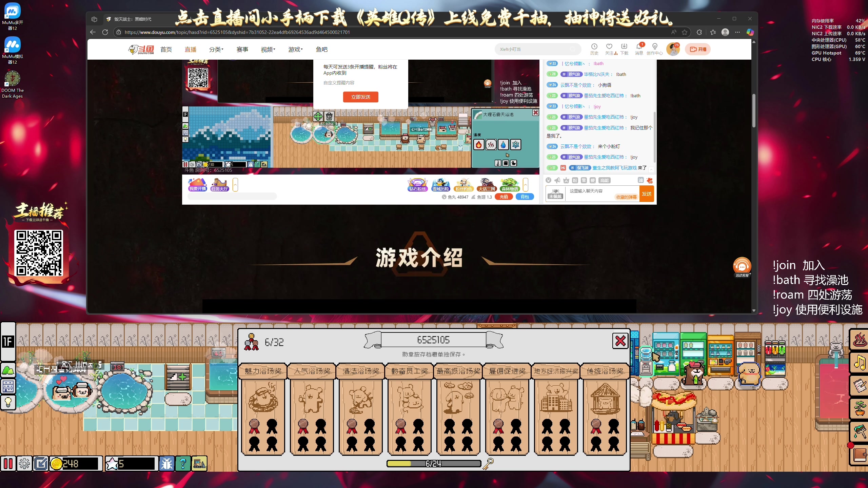
Task: Click the hot spring steam icon on right sidebar
Action: [860, 340]
